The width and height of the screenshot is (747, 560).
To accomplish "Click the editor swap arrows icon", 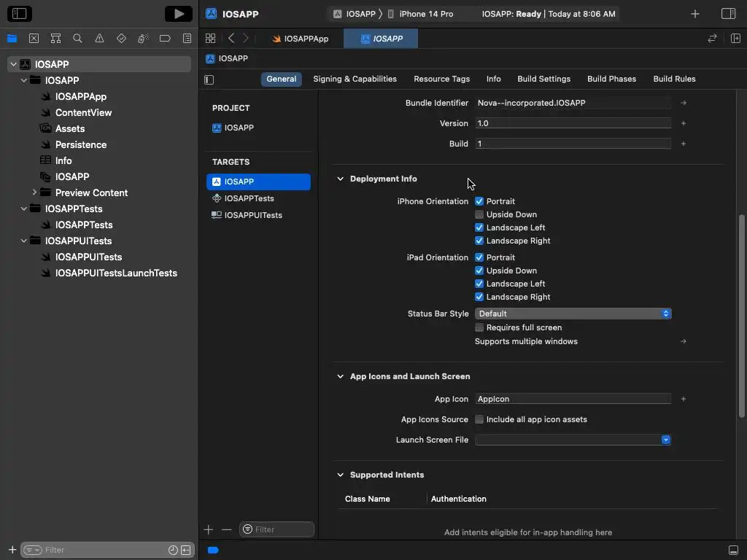I will click(x=712, y=39).
